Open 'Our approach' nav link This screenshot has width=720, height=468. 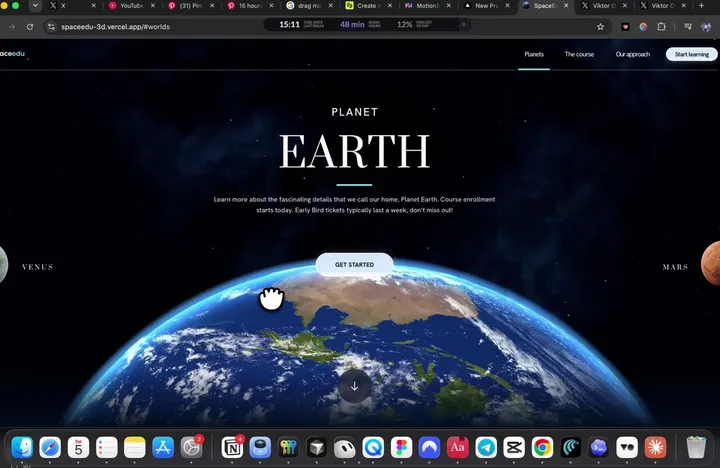click(632, 54)
